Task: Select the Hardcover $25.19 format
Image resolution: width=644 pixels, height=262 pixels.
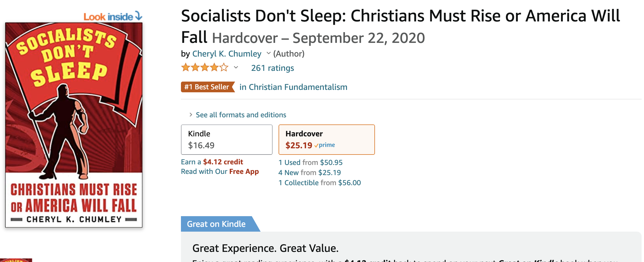Action: pyautogui.click(x=326, y=139)
